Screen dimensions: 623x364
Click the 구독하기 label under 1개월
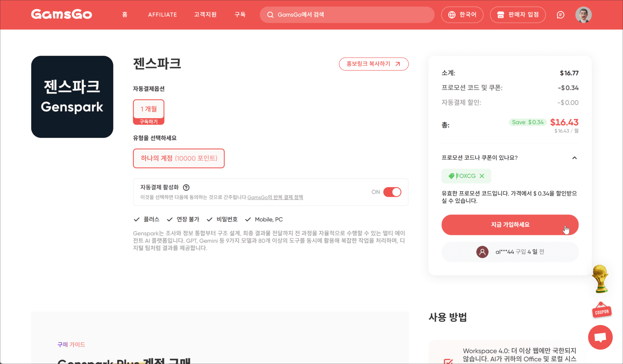(149, 121)
